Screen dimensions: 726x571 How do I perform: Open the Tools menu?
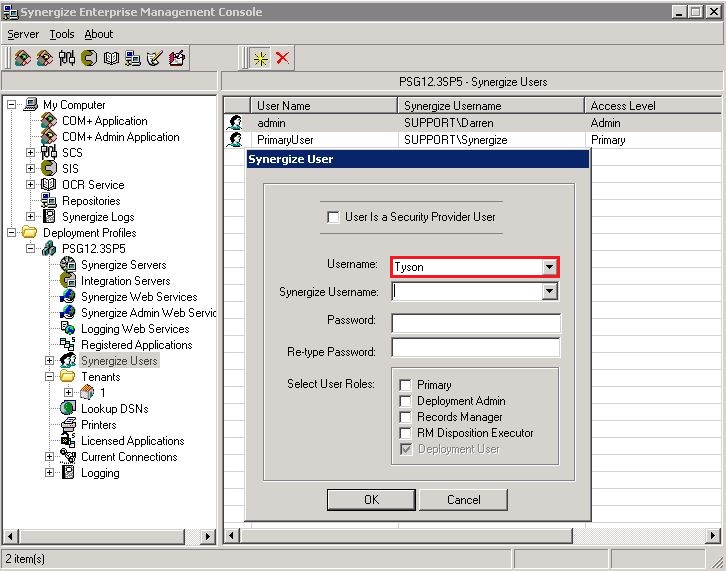click(62, 34)
